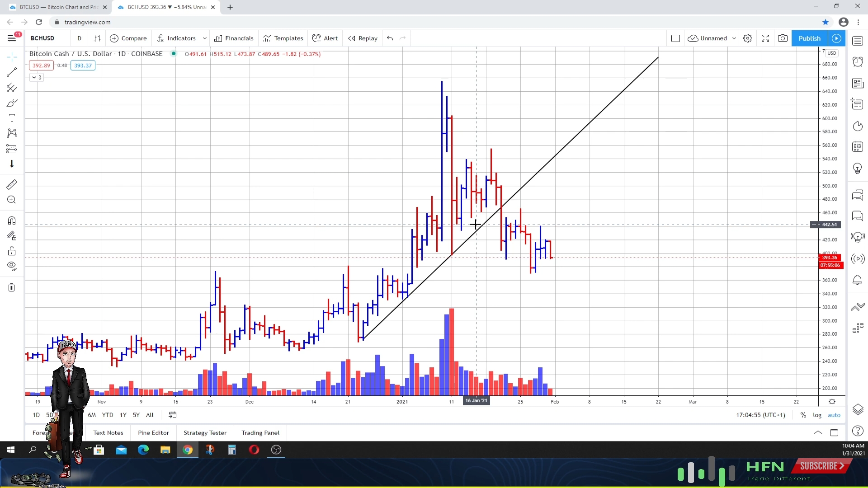Open the Pine Editor tab
The width and height of the screenshot is (868, 488).
(154, 433)
